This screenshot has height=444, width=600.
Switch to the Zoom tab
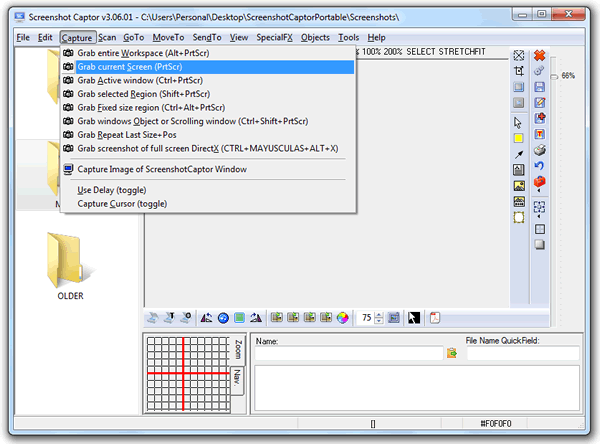[x=238, y=349]
